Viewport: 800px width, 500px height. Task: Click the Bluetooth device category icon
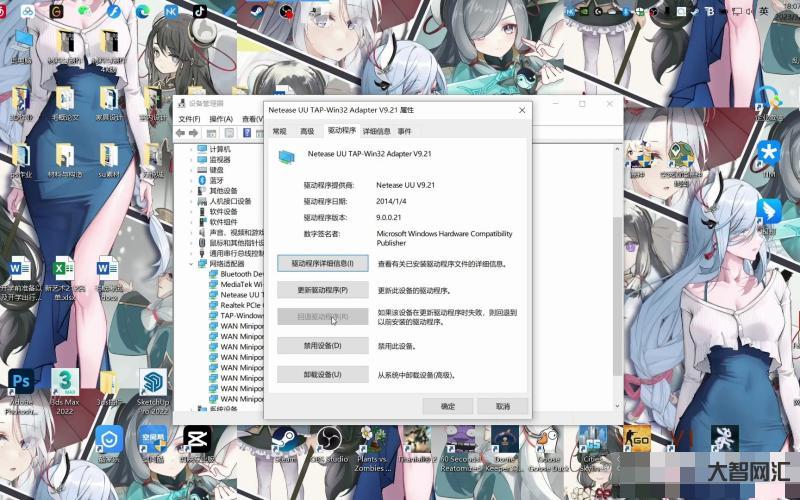[x=203, y=181]
